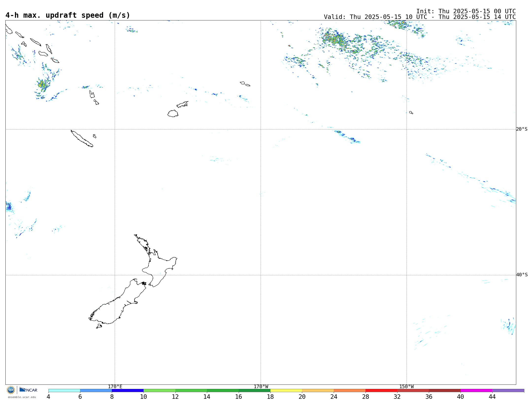This screenshot has height=400, width=532.
Task: Click the light orange 20–24 colorbar segment
Action: click(318, 390)
